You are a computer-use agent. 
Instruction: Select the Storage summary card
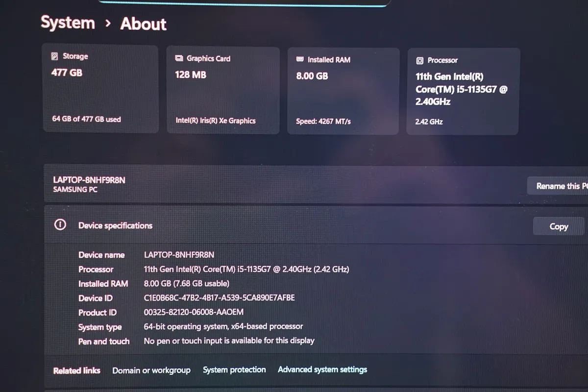100,90
